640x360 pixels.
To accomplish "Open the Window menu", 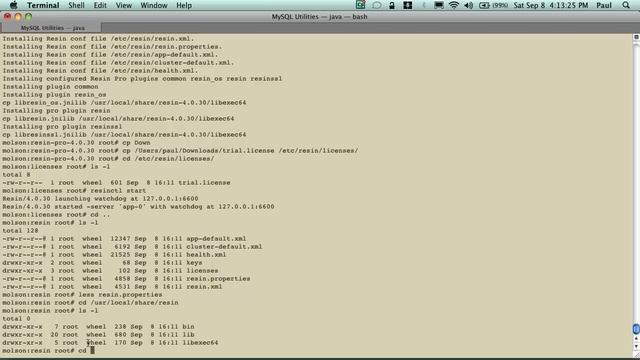I will [x=154, y=5].
